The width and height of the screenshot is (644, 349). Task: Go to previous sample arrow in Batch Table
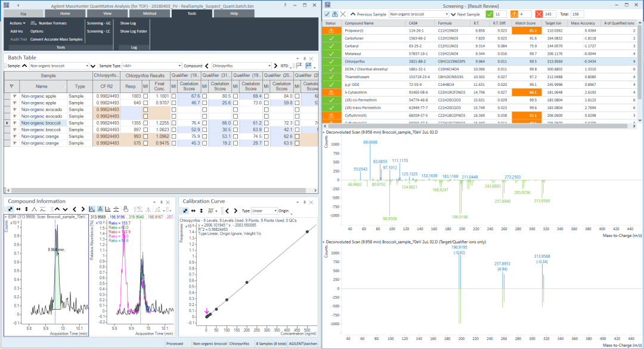pos(24,66)
